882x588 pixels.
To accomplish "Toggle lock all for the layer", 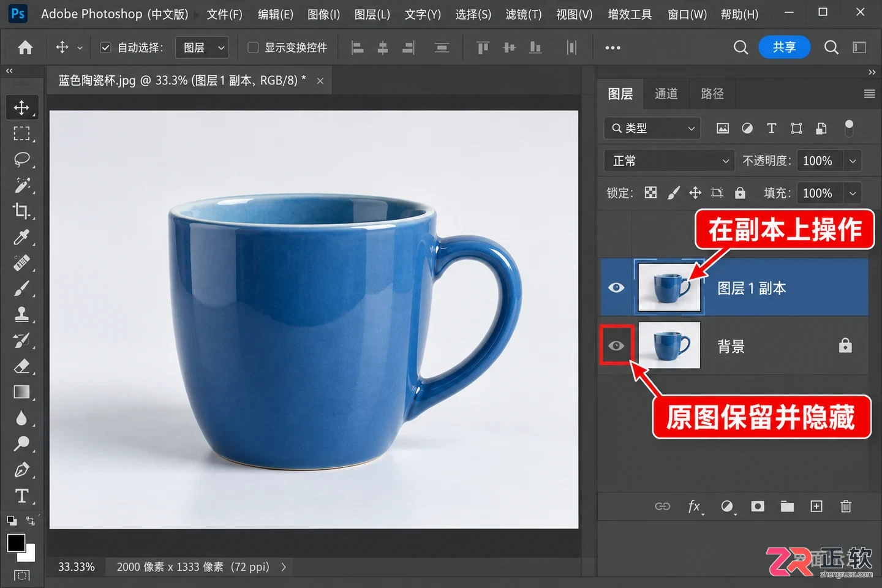I will (740, 193).
